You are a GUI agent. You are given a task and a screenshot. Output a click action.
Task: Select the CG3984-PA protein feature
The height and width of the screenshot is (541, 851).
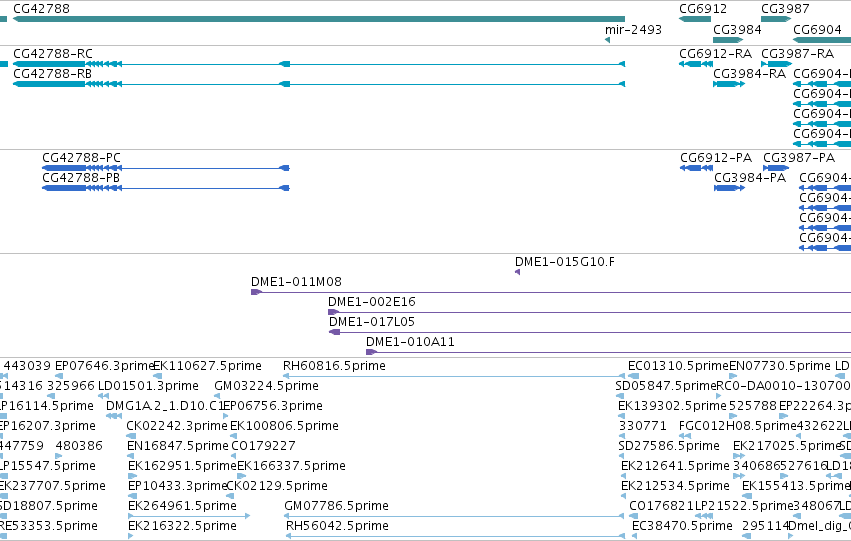point(729,188)
